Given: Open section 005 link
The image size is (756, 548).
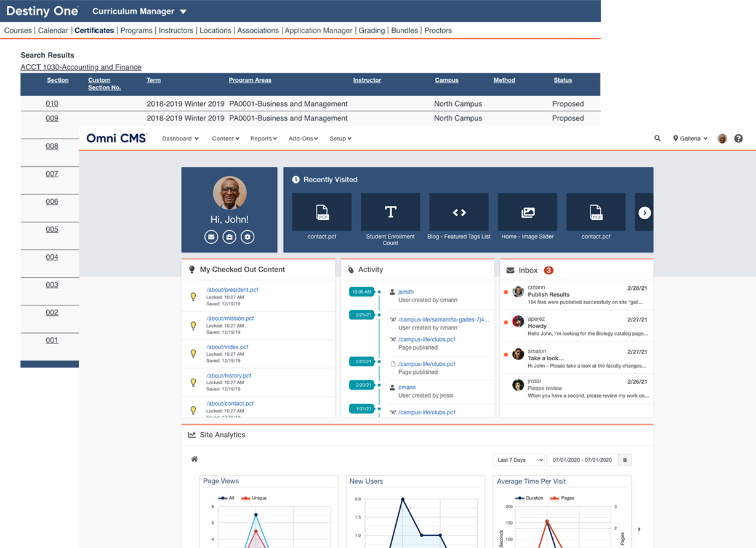Looking at the screenshot, I should tap(52, 229).
